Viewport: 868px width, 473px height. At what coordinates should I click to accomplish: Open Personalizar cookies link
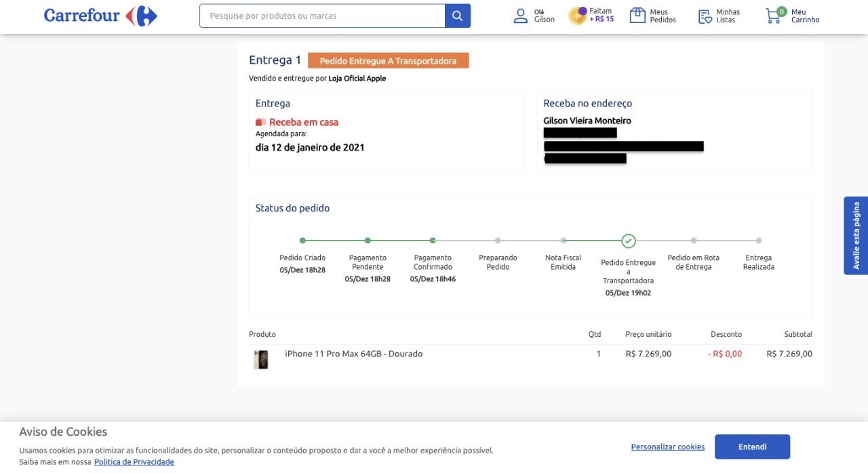(667, 447)
